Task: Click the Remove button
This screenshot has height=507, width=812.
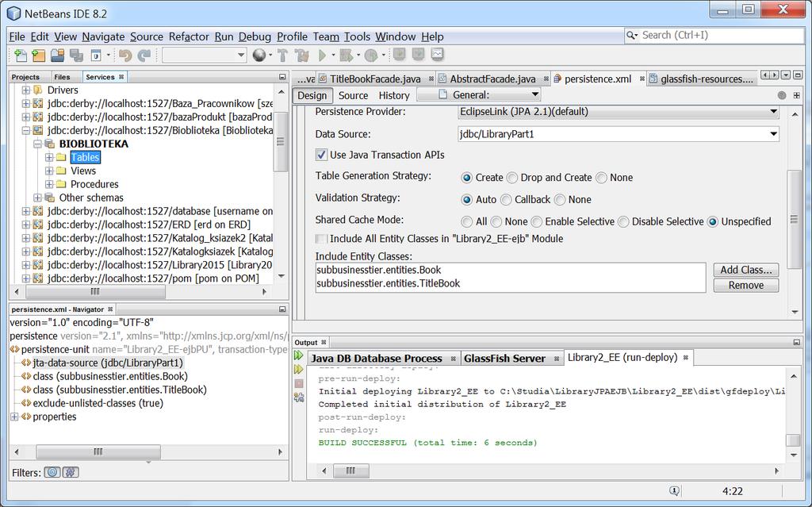Action: (x=745, y=285)
